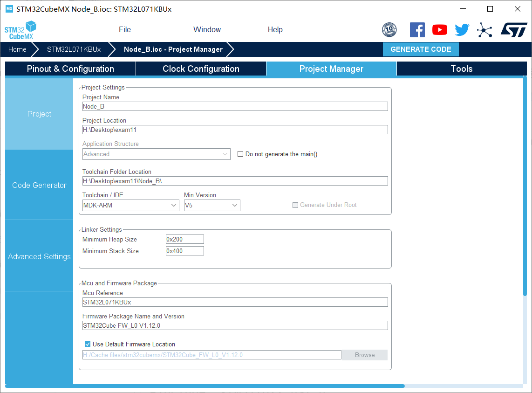Click the Toolchain Folder Location field
This screenshot has width=532, height=393.
(x=235, y=181)
